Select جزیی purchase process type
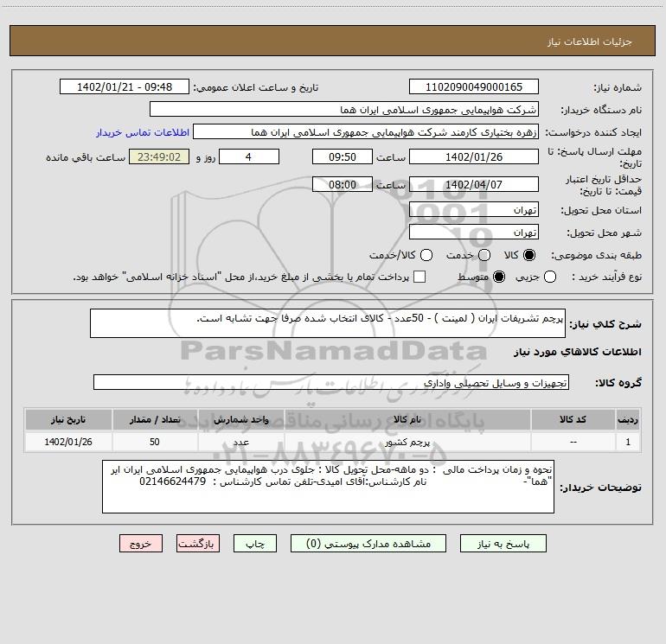Image resolution: width=666 pixels, height=644 pixels. coord(552,277)
